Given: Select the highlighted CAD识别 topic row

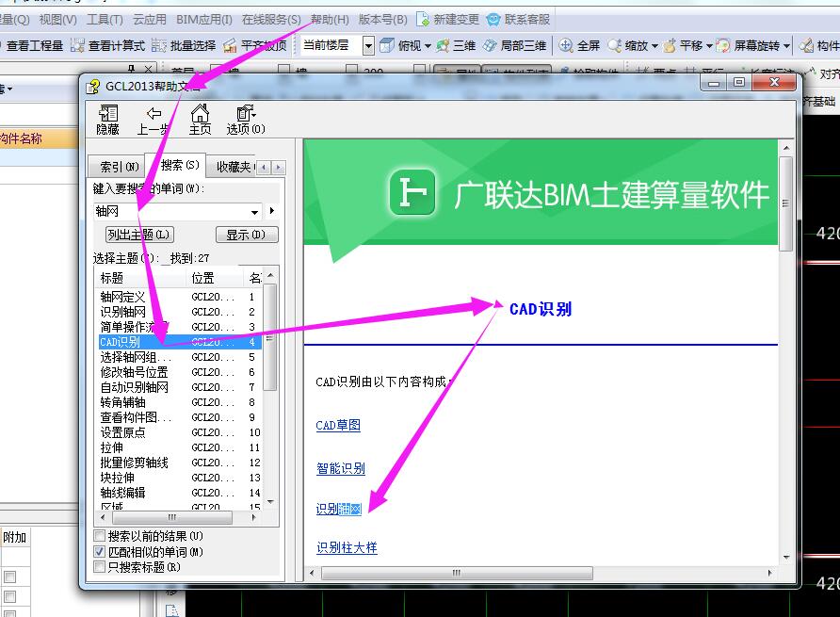Looking at the screenshot, I should (x=180, y=341).
